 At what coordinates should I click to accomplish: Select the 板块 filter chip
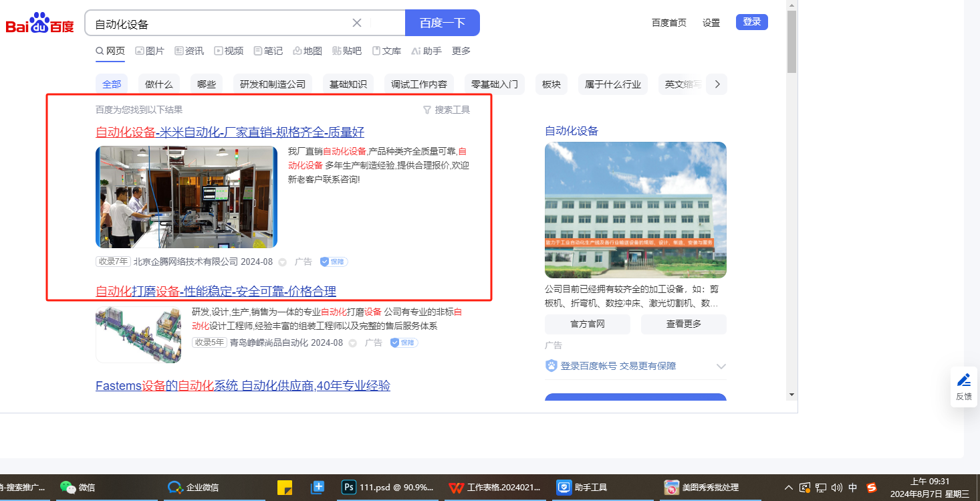tap(552, 84)
